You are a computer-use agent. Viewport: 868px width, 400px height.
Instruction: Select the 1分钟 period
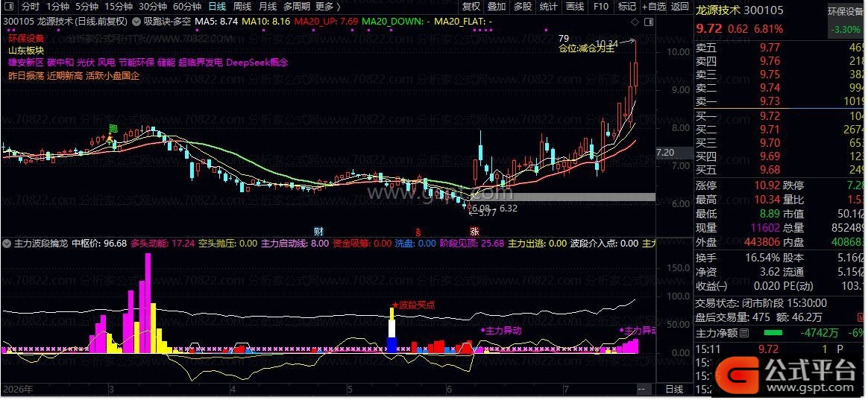tap(57, 7)
